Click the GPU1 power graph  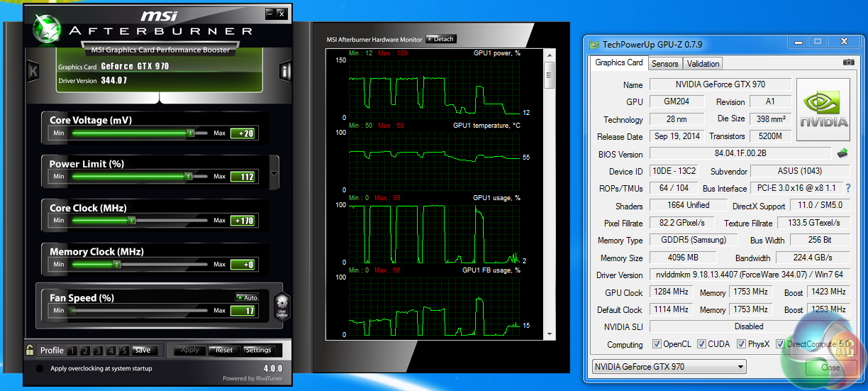tap(434, 89)
